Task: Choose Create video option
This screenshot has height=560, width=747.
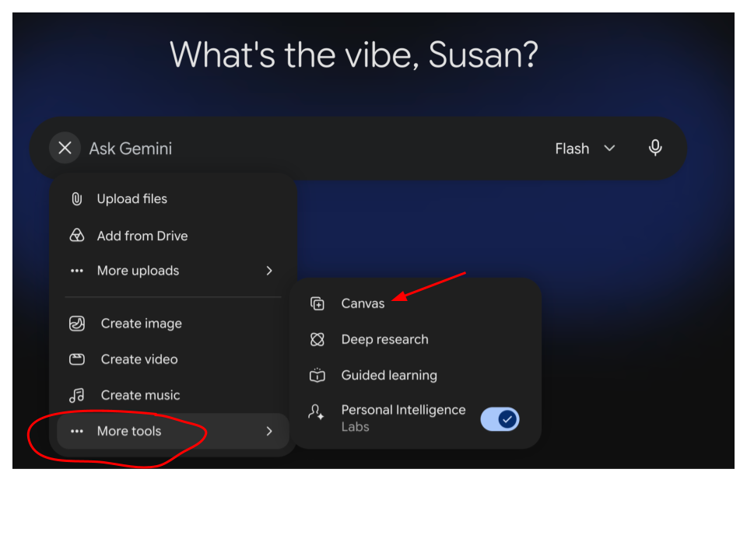Action: pyautogui.click(x=173, y=359)
